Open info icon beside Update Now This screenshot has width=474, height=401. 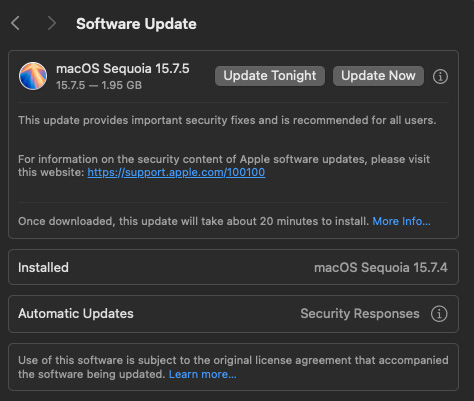click(440, 76)
